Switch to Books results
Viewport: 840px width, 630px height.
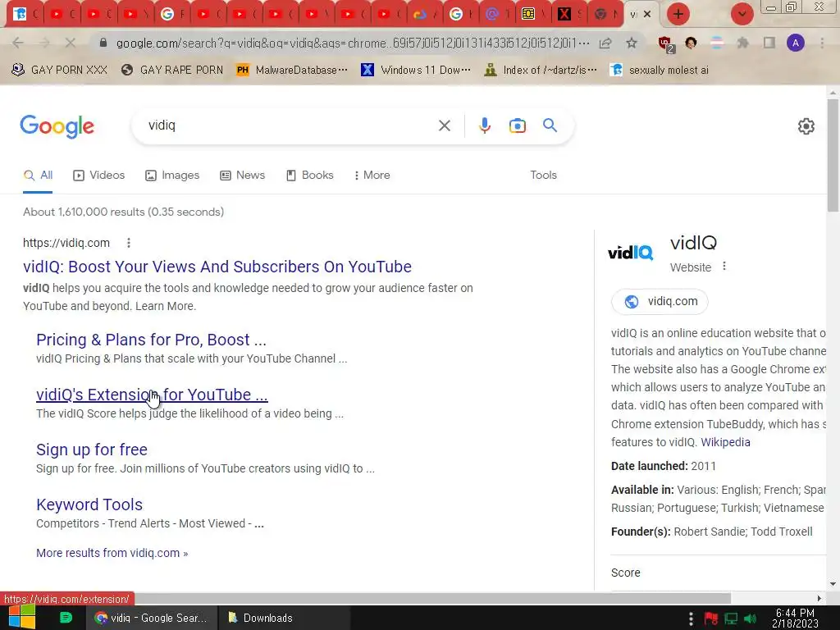[310, 176]
